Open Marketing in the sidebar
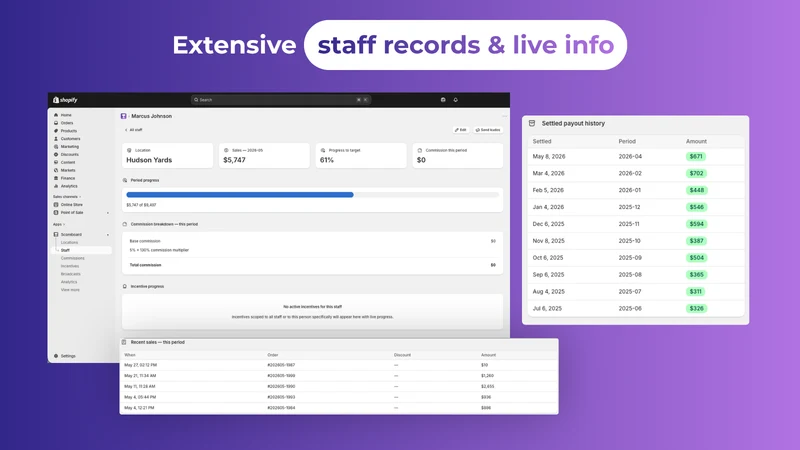 (69, 147)
